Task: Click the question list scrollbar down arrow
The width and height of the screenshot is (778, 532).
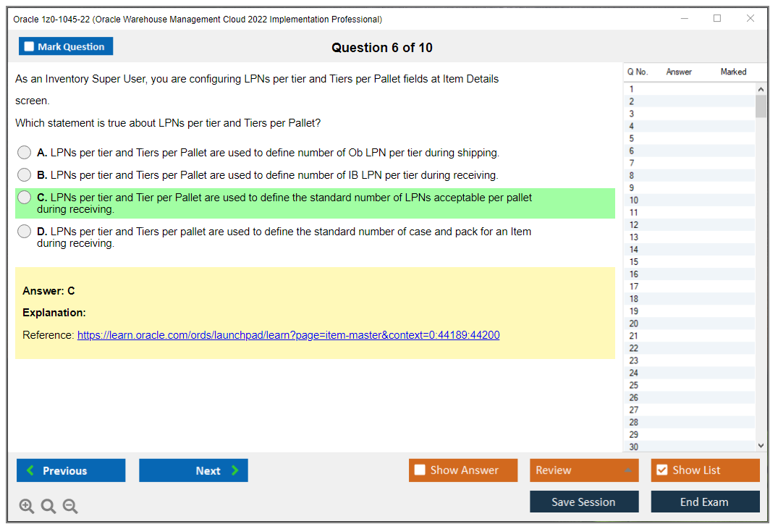Action: 760,447
